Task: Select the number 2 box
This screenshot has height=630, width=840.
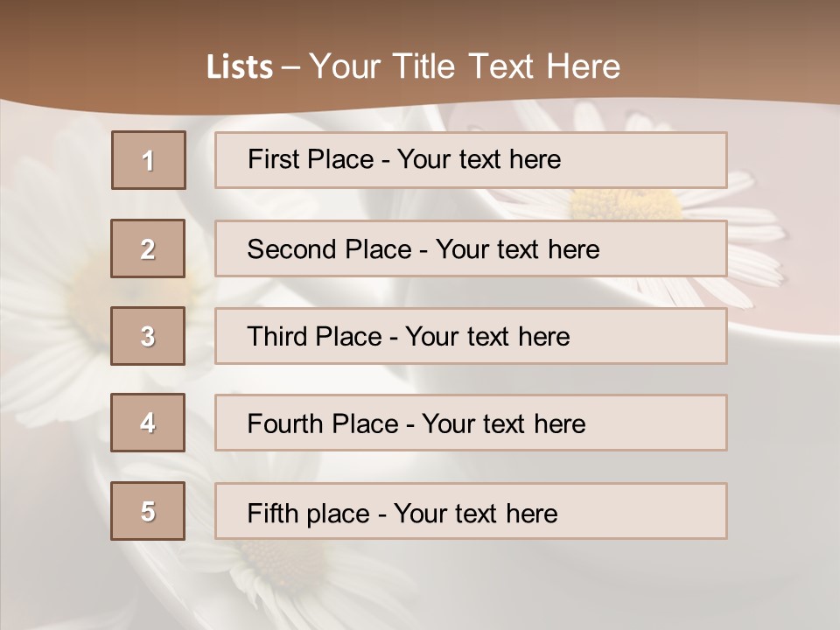Action: [148, 248]
